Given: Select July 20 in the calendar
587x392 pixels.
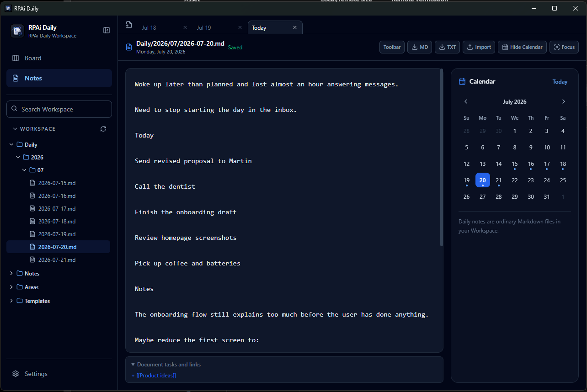Looking at the screenshot, I should (483, 180).
